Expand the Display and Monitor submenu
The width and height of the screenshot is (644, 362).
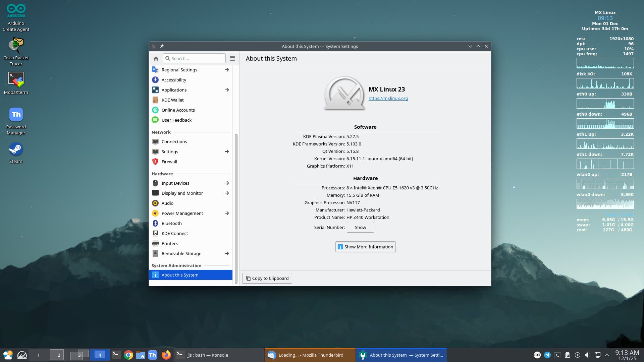pos(227,193)
